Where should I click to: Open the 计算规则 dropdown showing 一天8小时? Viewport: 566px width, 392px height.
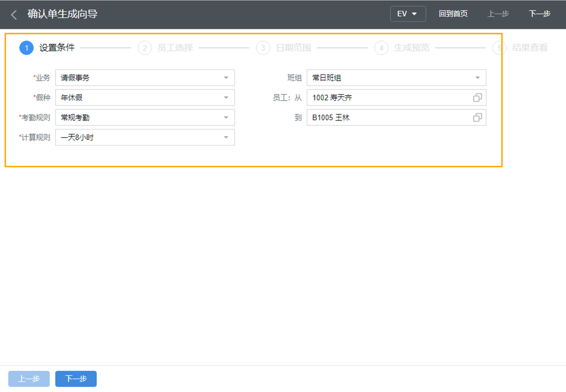(x=145, y=137)
